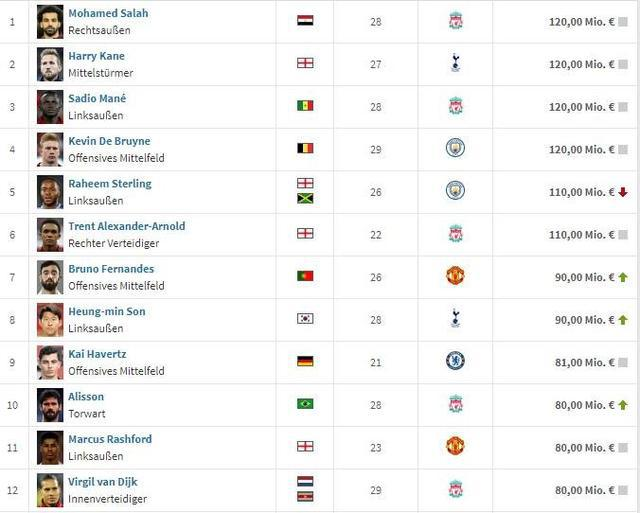Click Marcus Rashford's player photo
The width and height of the screenshot is (640, 513).
(50, 446)
